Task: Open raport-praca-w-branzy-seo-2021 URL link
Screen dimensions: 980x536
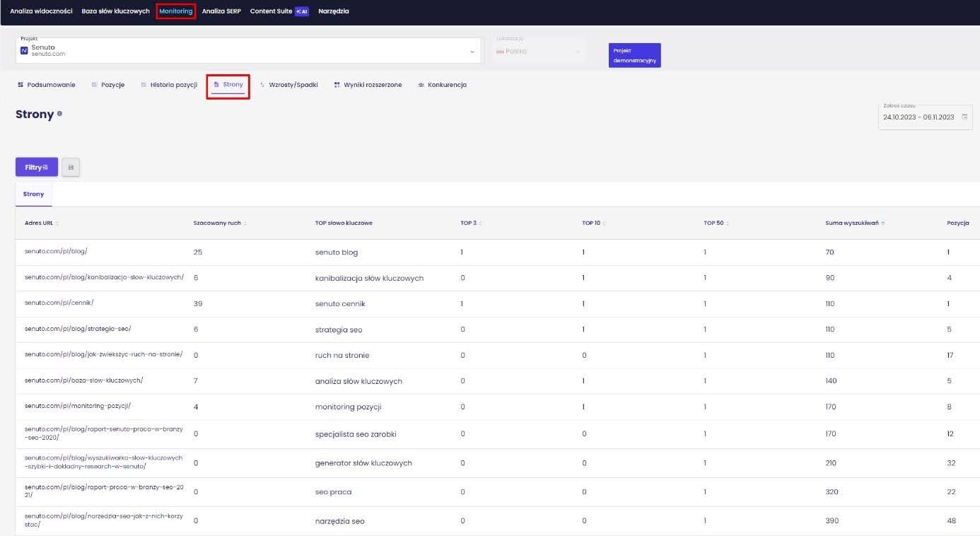Action: (104, 491)
